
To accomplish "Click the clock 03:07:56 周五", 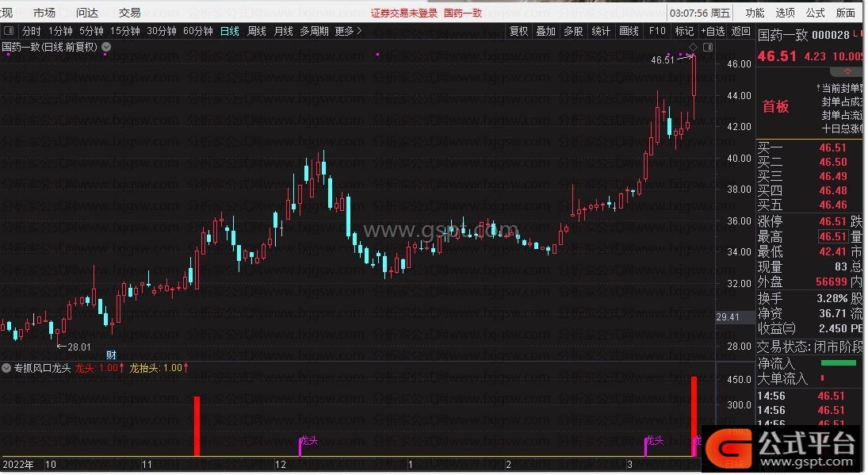I will coord(700,13).
